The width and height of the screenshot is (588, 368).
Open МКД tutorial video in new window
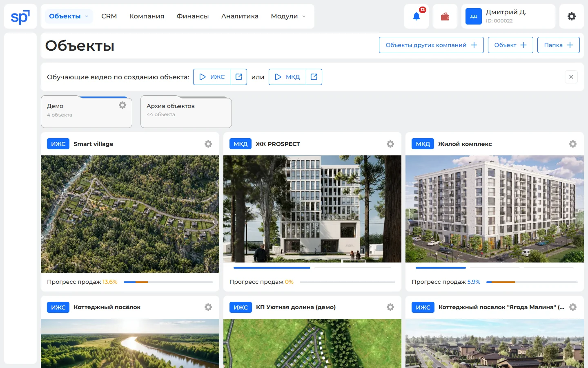pos(314,77)
